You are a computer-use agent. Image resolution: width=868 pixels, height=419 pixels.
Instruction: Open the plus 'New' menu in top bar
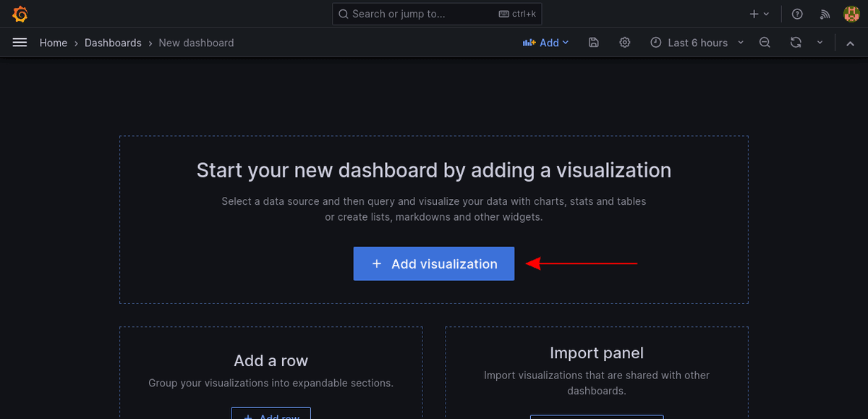[x=759, y=14]
